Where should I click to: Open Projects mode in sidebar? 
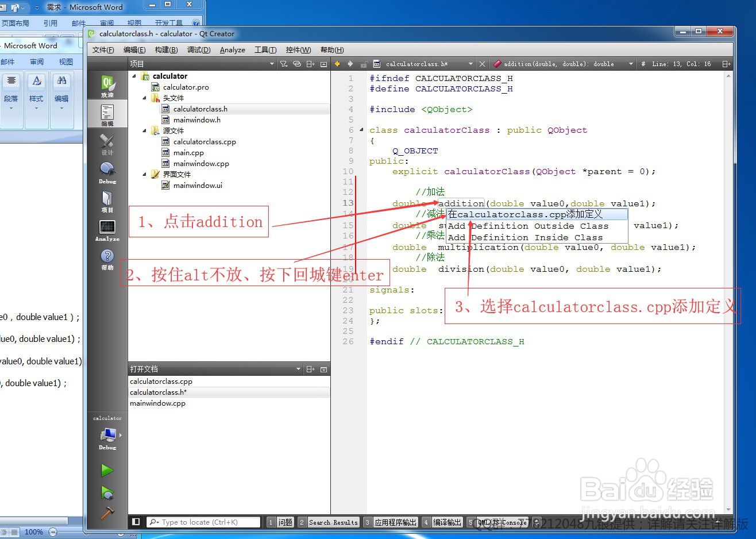coord(107,201)
